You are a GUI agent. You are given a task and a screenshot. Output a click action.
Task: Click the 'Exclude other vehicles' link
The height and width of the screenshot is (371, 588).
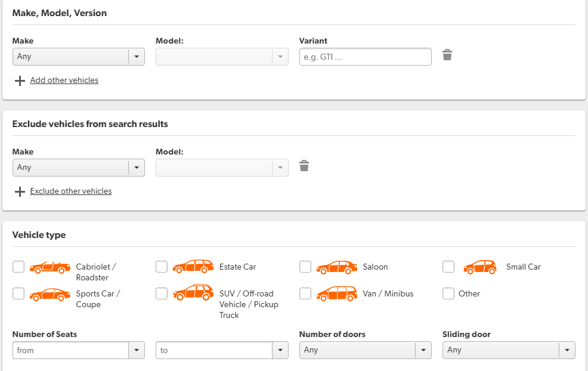70,191
